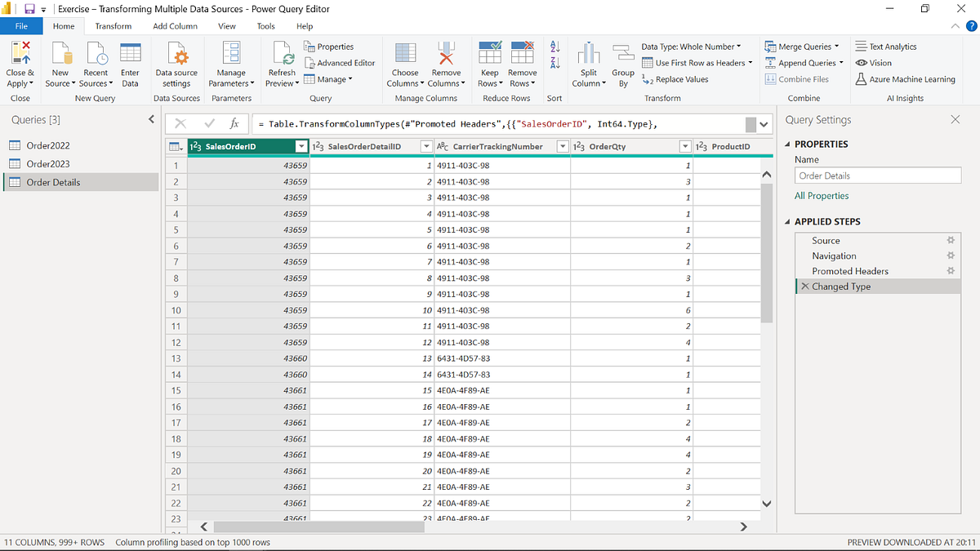Select the Order2023 query
980x551 pixels.
[49, 163]
